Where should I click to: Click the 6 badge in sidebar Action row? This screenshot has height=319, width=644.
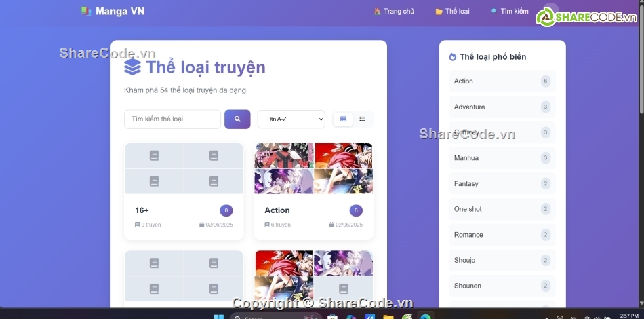546,81
